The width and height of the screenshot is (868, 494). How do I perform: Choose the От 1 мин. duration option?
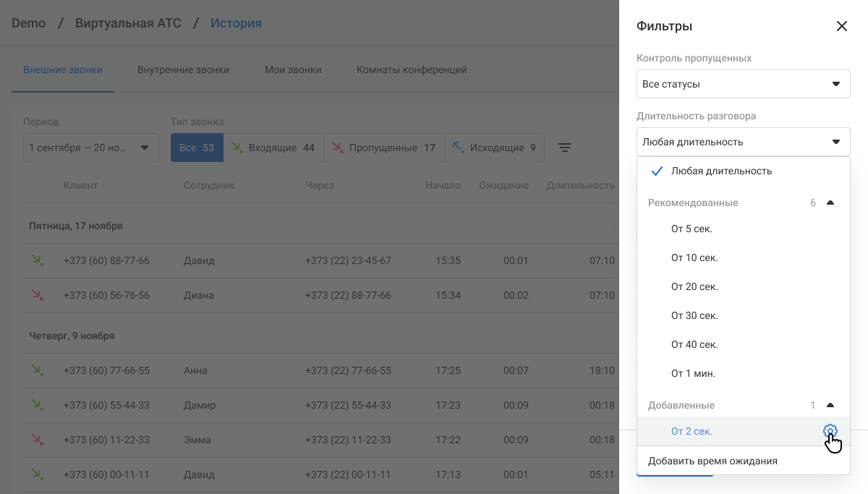click(693, 373)
